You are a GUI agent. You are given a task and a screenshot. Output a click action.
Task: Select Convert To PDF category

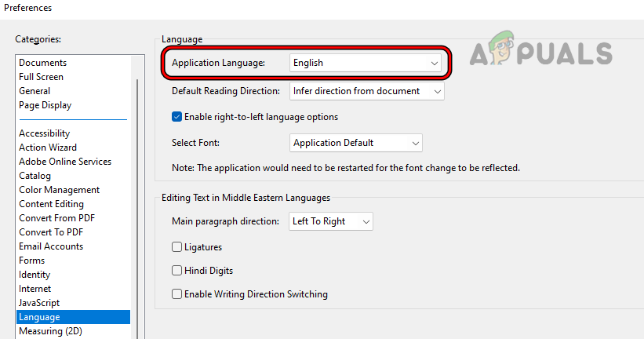point(51,232)
